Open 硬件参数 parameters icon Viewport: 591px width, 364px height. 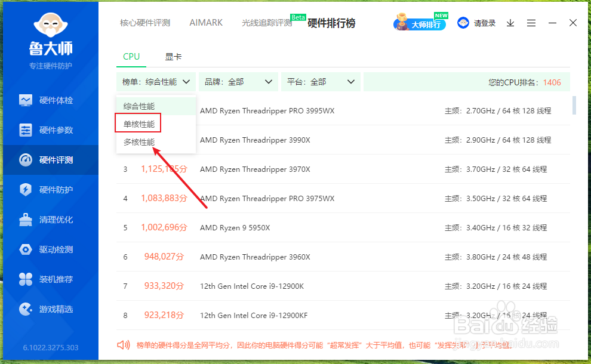click(26, 130)
